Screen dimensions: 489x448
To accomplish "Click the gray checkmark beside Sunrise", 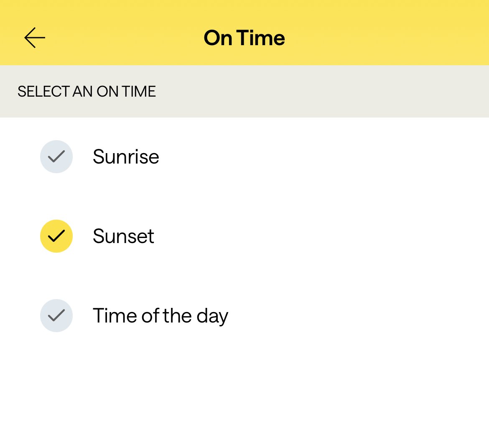I will tap(56, 156).
